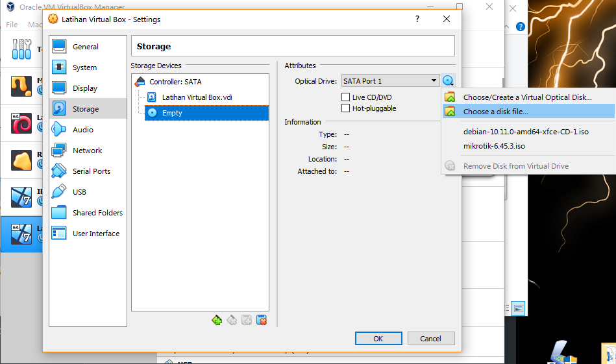Switch to USB settings
616x364 pixels.
79,192
